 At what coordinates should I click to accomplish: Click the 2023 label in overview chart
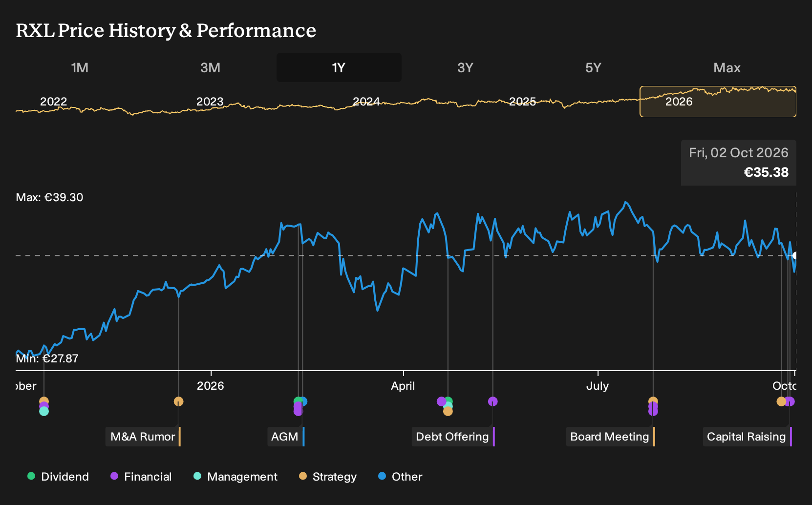click(x=210, y=102)
